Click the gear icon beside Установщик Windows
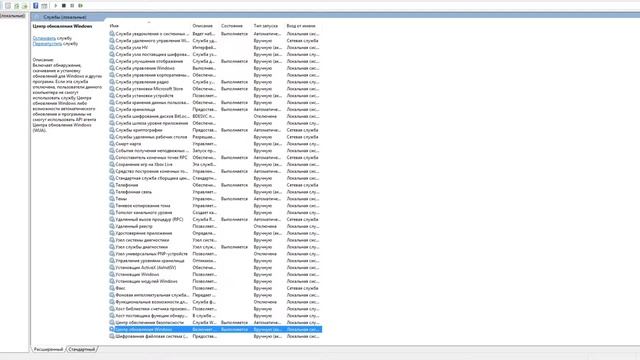The width and height of the screenshot is (640, 360). 112,274
